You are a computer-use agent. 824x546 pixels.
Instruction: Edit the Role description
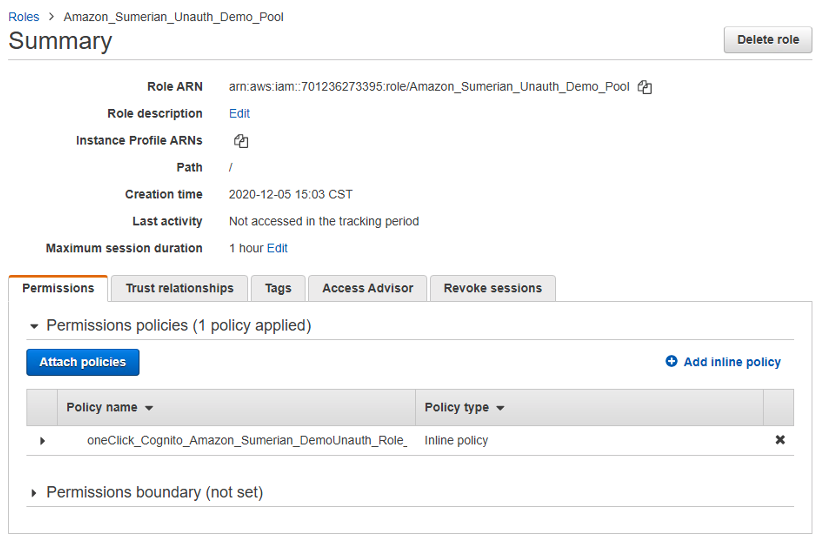point(239,114)
